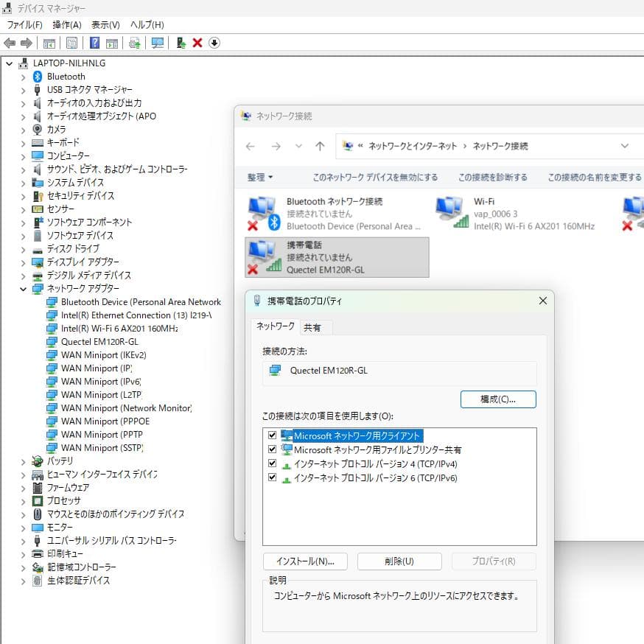Viewport: 644px width, 644px height.
Task: Click the インストール button
Action: click(x=305, y=561)
